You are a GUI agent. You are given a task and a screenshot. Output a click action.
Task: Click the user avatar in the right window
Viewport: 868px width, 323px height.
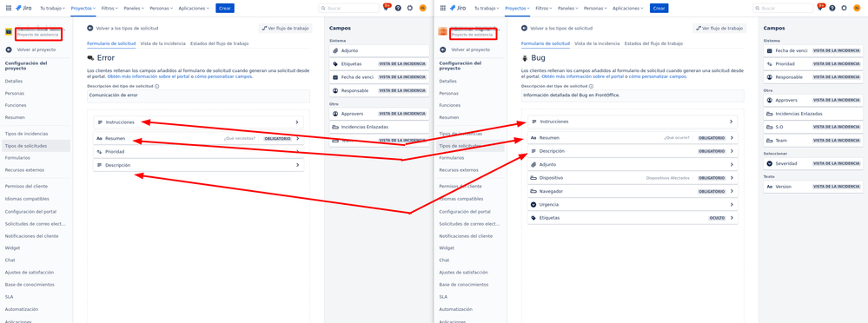click(x=857, y=9)
